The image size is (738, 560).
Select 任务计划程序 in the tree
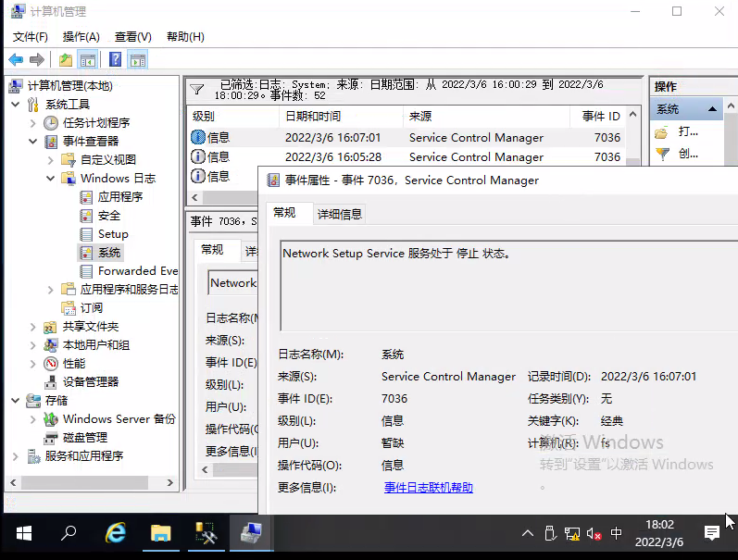click(96, 123)
